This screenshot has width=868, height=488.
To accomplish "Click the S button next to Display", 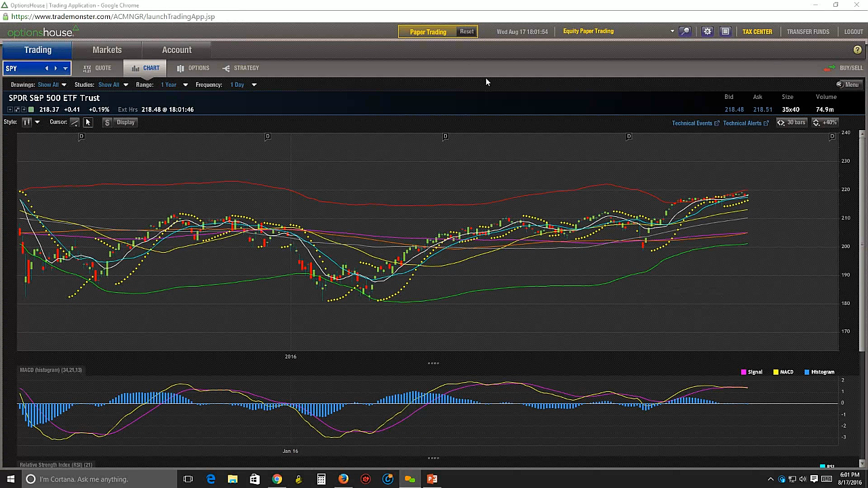I will (x=107, y=122).
